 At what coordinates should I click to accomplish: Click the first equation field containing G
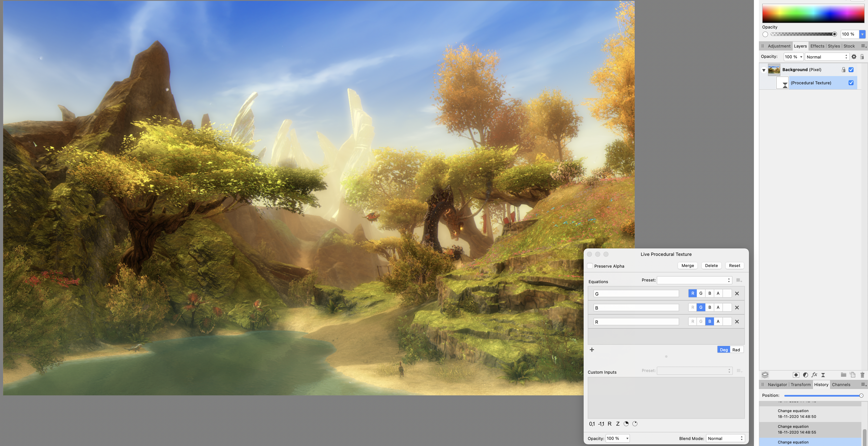tap(636, 293)
